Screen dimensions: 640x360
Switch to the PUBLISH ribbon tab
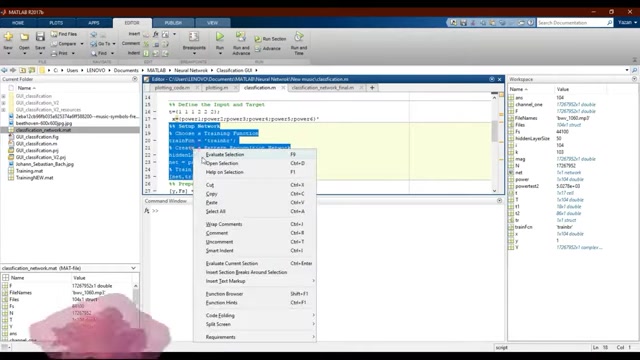pos(173,23)
